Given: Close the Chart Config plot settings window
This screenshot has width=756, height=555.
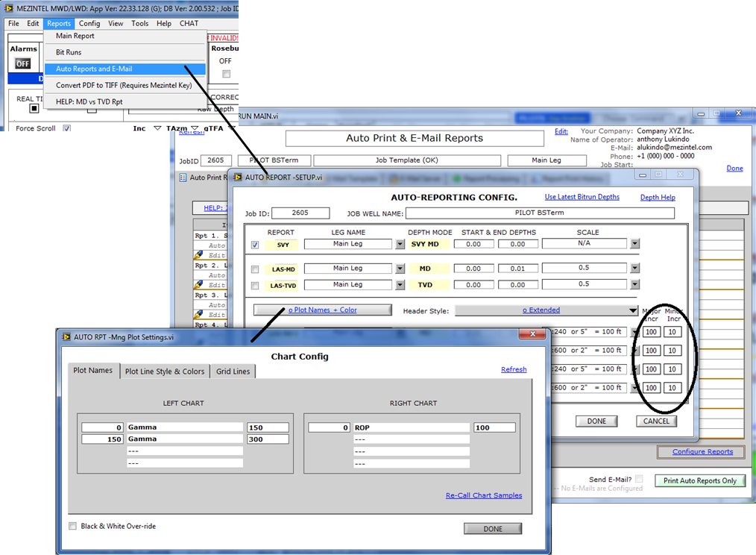Looking at the screenshot, I should [x=533, y=334].
